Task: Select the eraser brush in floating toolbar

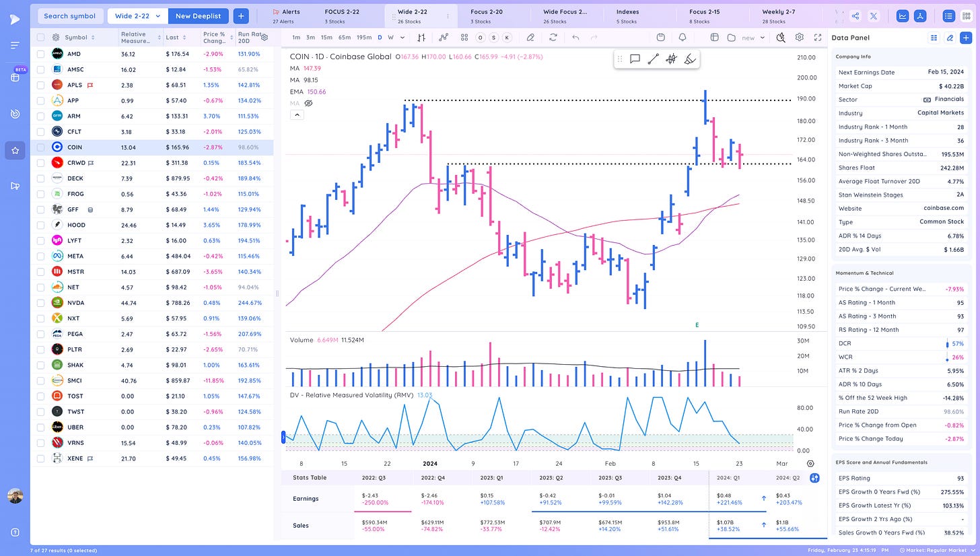Action: point(689,59)
